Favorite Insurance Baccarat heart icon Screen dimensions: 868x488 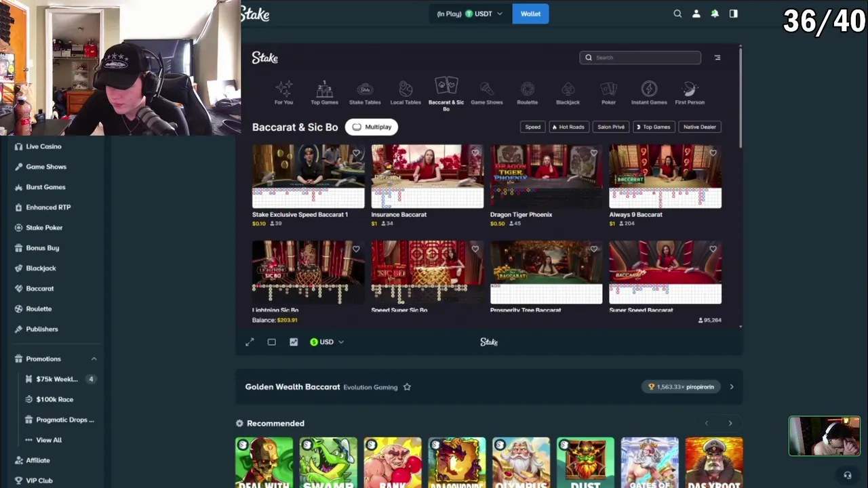[x=475, y=153]
